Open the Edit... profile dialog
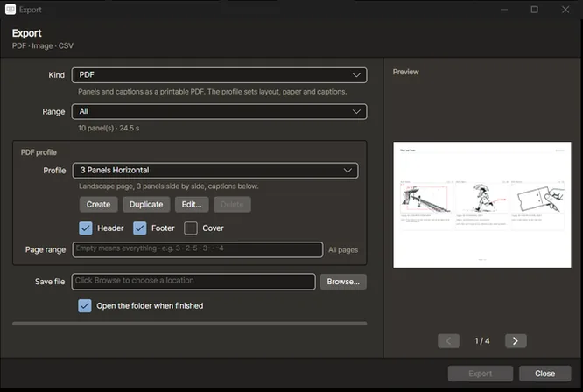Image resolution: width=583 pixels, height=392 pixels. [x=192, y=205]
